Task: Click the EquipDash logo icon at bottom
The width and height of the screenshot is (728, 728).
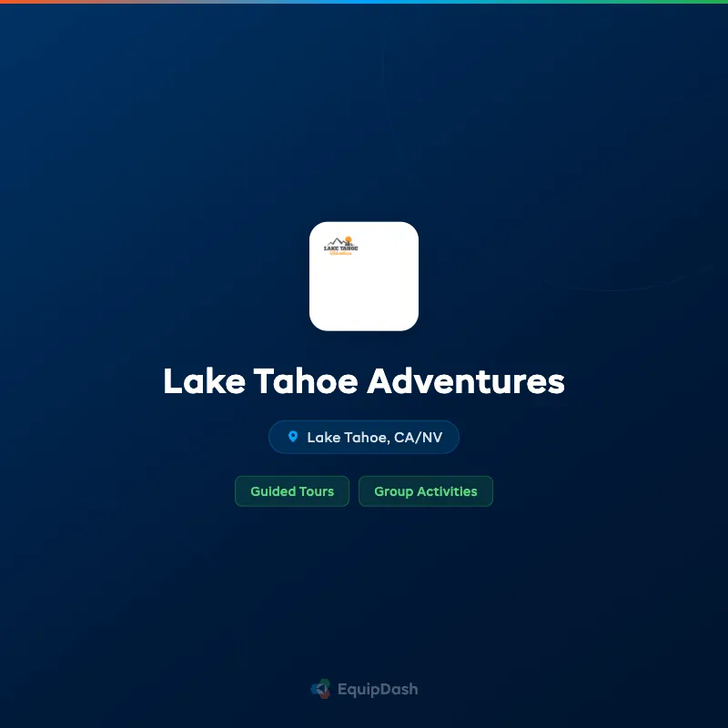Action: 321,689
